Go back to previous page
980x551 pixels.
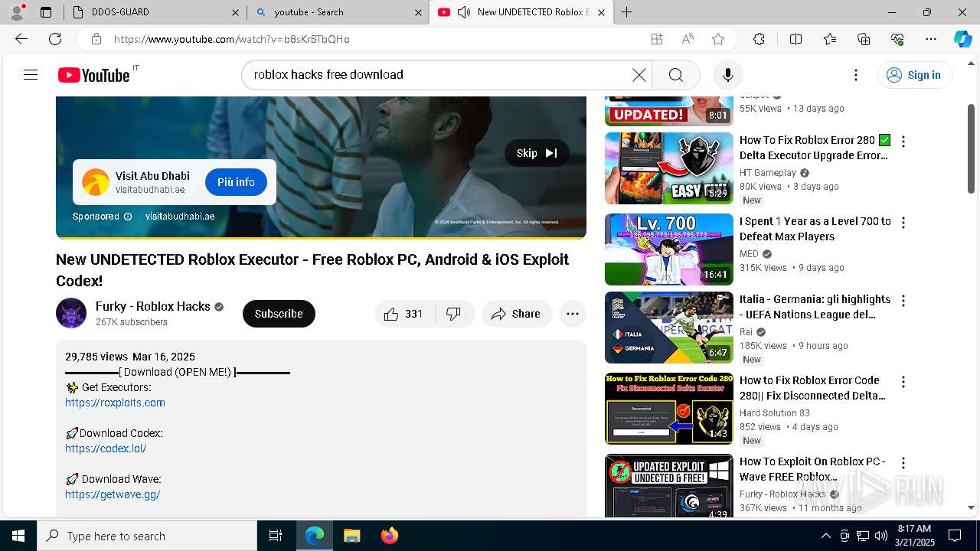pyautogui.click(x=21, y=39)
